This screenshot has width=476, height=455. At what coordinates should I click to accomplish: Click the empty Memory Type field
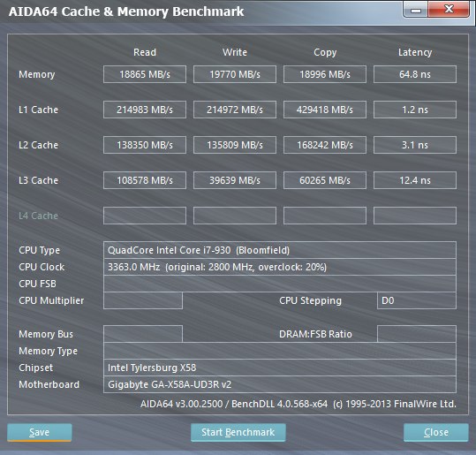click(280, 351)
